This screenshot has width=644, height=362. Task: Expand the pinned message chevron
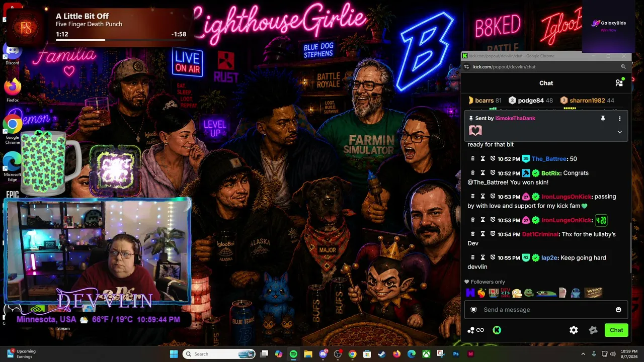click(x=619, y=132)
